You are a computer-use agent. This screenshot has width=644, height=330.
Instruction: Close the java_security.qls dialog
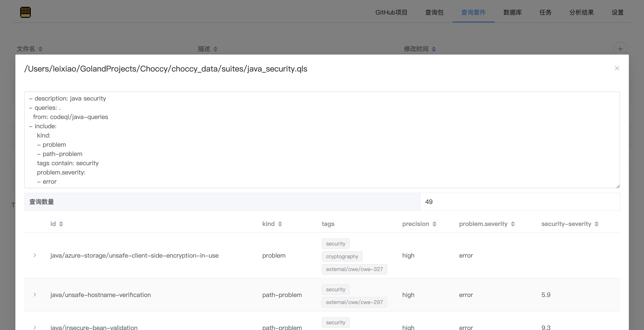point(617,68)
